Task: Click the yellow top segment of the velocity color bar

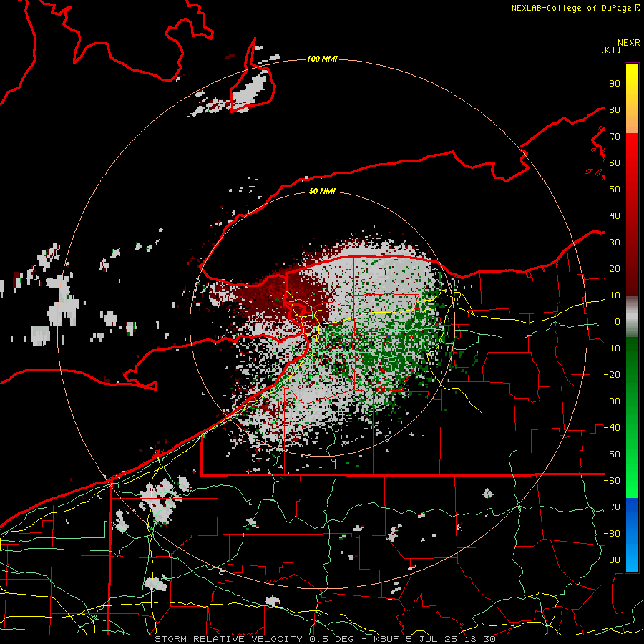Action: [x=632, y=98]
